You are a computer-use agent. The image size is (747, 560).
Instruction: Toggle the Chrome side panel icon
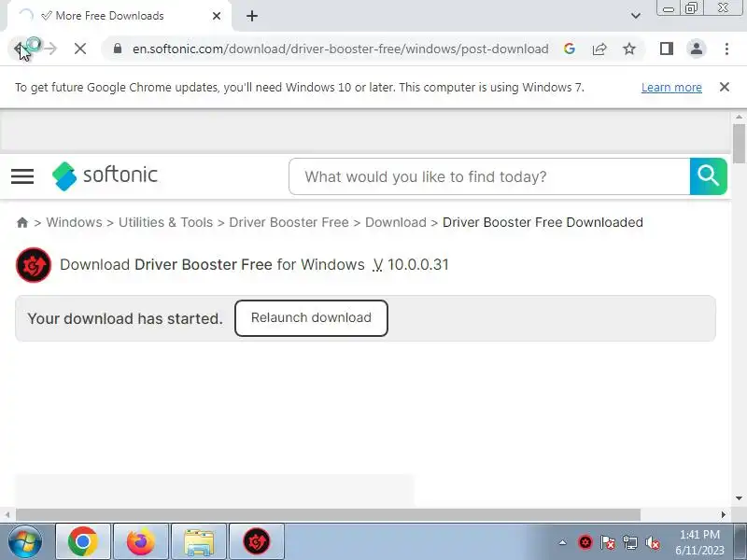667,49
